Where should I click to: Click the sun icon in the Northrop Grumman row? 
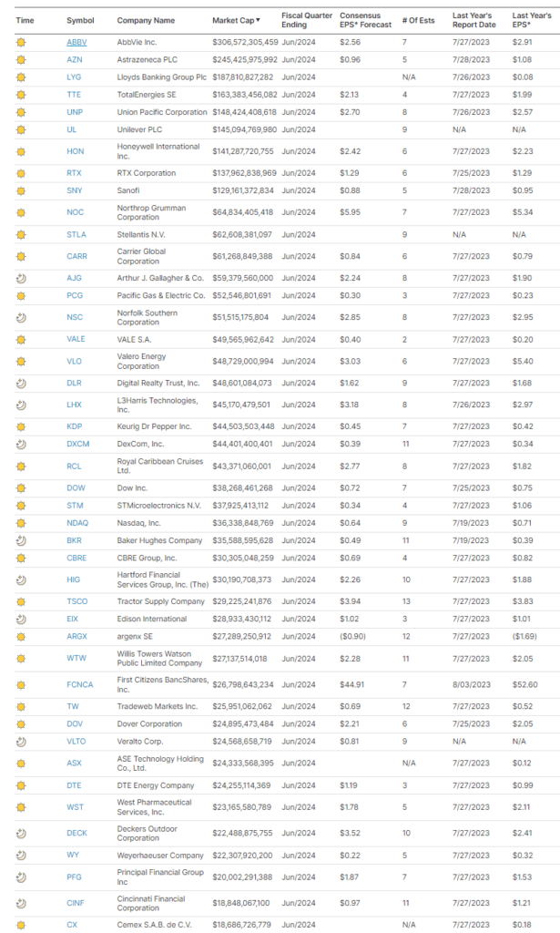coord(21,212)
